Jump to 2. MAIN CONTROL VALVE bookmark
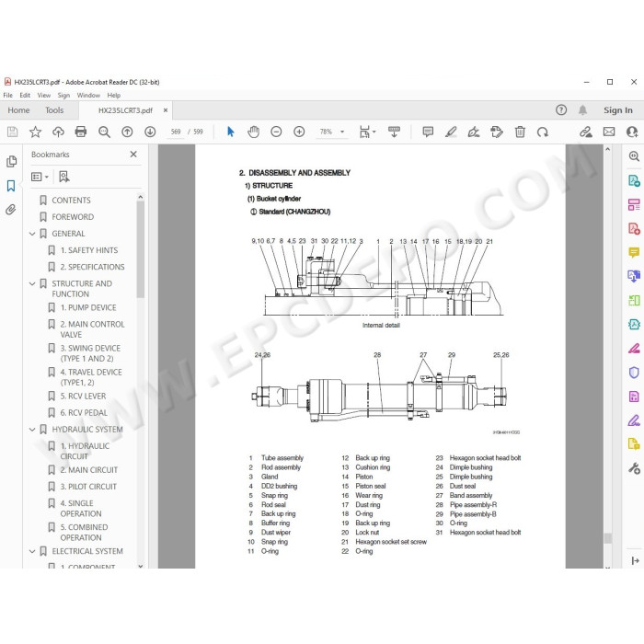This screenshot has width=644, height=644. tap(92, 329)
